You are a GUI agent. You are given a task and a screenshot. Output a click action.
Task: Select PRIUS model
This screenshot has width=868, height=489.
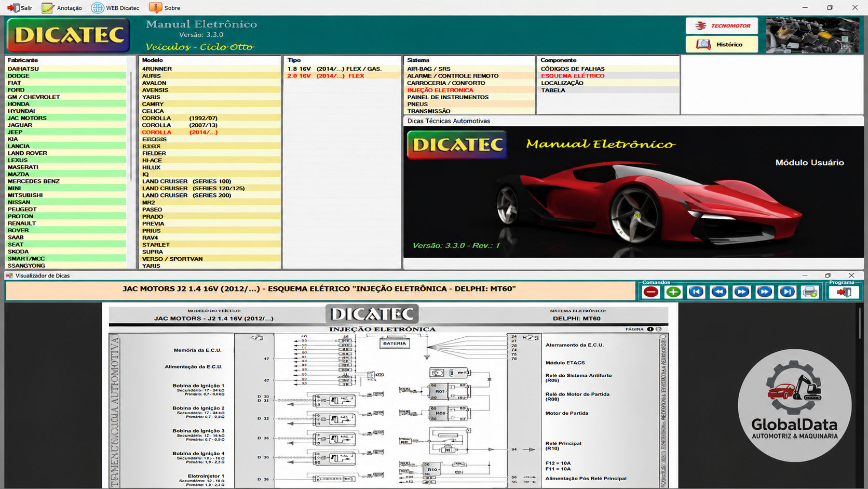[210, 231]
